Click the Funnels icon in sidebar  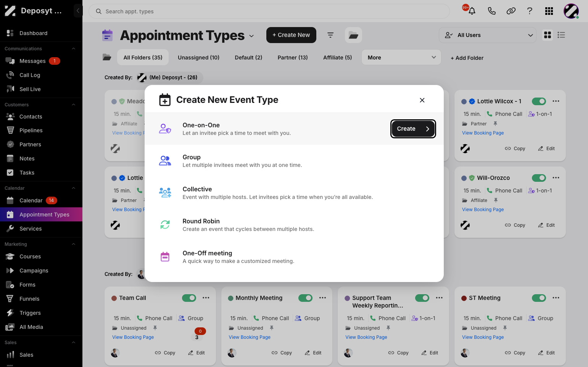click(10, 299)
